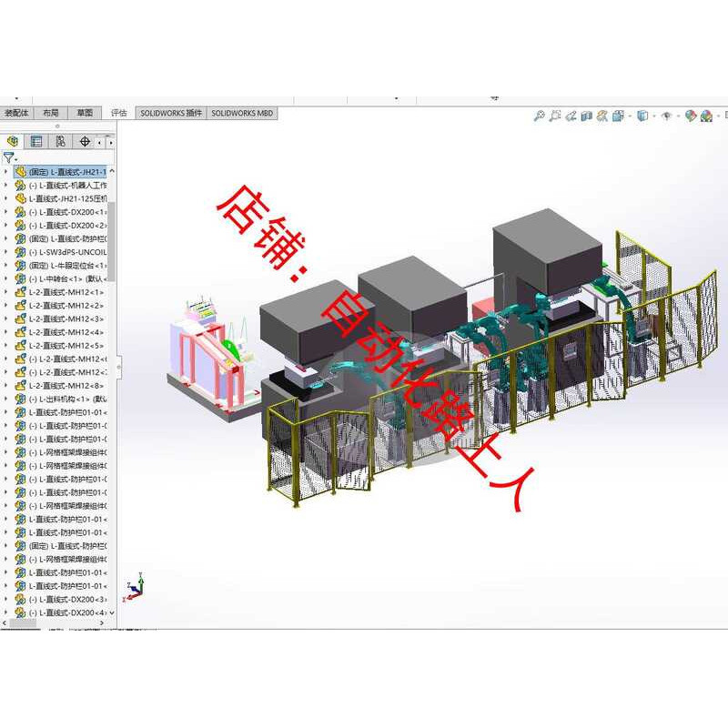Viewport: 728px width, 728px height.
Task: Click the Display Style cube icon
Action: pyautogui.click(x=642, y=116)
